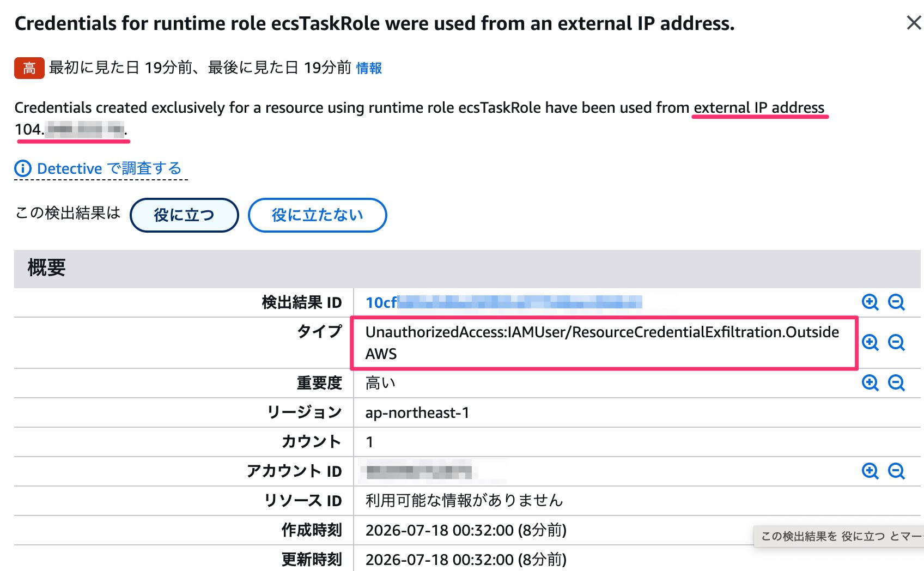Zoom-in icon in アカウント ID row

870,471
